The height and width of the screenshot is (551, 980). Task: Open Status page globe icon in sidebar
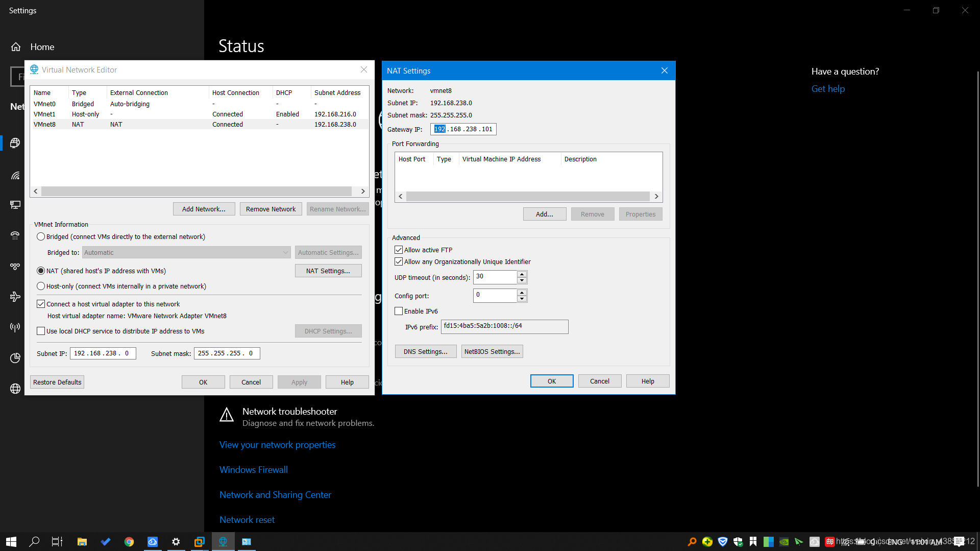[15, 143]
